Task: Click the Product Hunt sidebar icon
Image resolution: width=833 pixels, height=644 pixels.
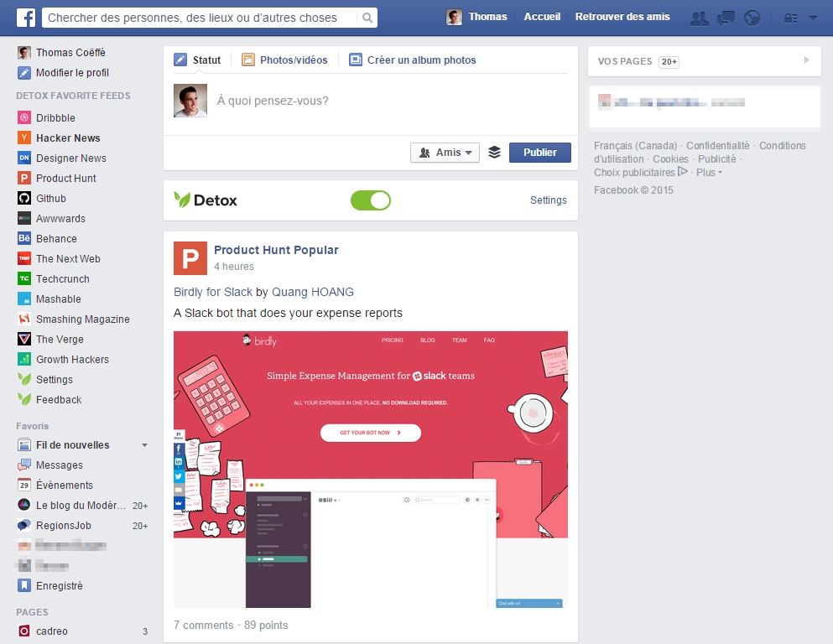Action: coord(24,178)
